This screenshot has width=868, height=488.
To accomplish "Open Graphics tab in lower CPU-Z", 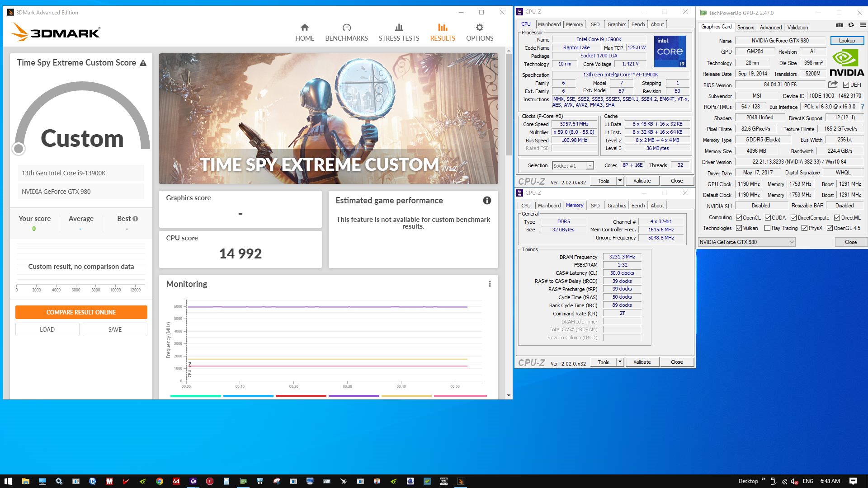I will click(x=617, y=206).
